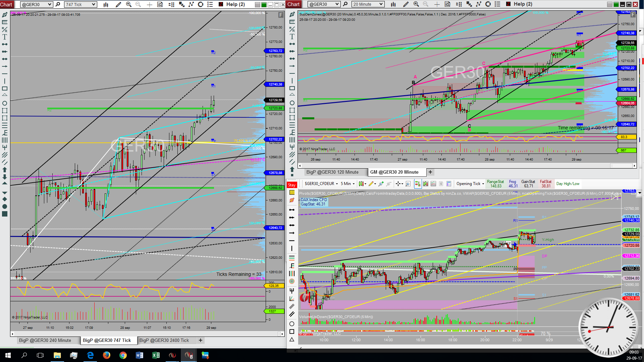Select the ellipse tool in left chart sidebar

(5, 103)
